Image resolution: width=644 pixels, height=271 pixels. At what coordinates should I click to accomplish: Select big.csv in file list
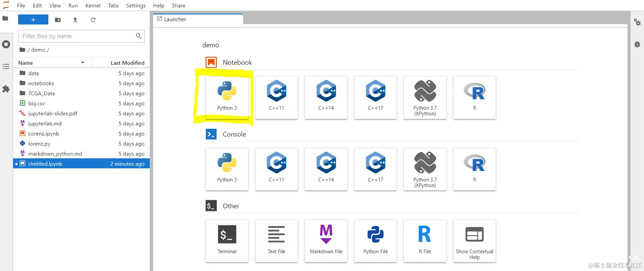point(82,103)
